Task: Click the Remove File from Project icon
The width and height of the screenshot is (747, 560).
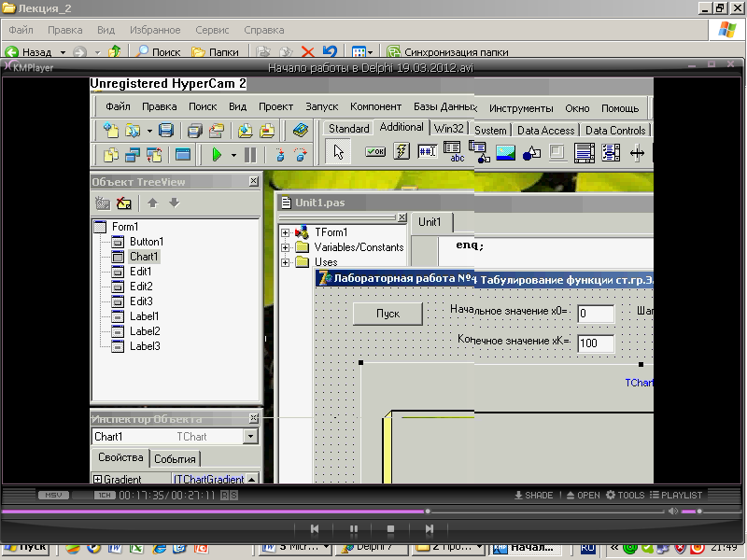Action: click(267, 130)
